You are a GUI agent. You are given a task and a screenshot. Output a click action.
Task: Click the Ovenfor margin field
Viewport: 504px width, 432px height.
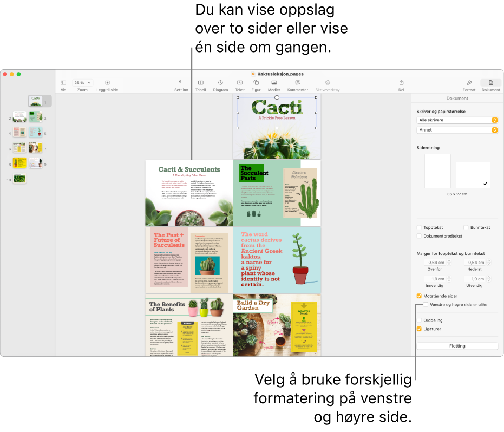[x=435, y=263]
